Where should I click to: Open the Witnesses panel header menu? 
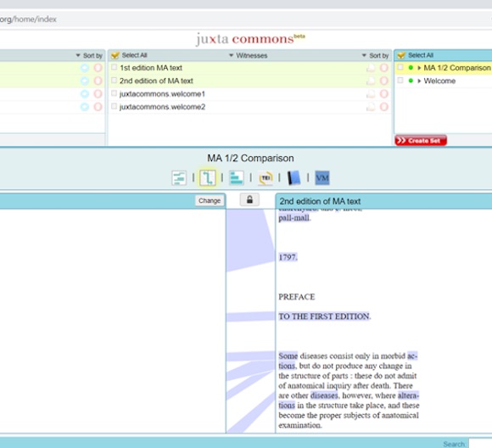(x=249, y=55)
